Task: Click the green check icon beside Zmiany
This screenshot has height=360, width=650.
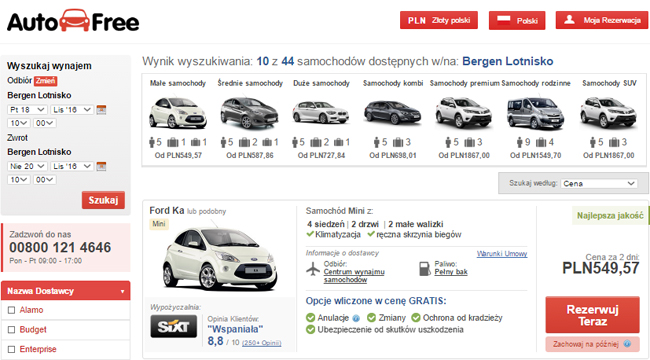Action: 371,318
